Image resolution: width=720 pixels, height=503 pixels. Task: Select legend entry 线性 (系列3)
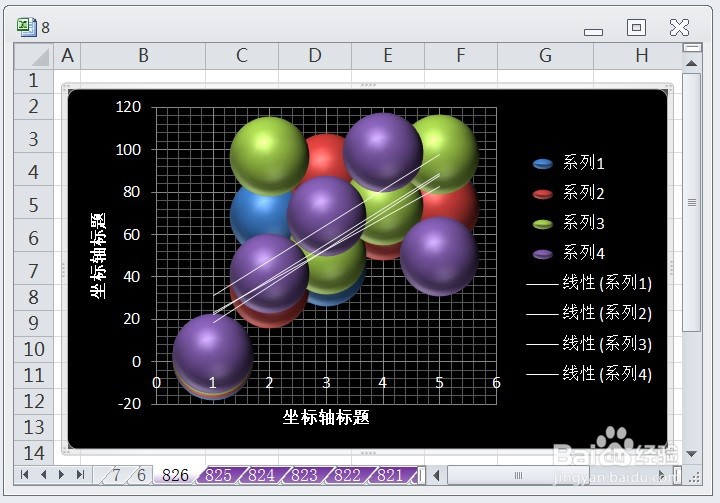click(589, 344)
